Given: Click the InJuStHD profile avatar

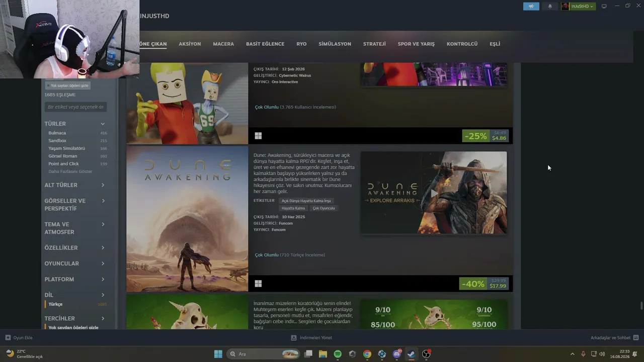Looking at the screenshot, I should (x=566, y=6).
